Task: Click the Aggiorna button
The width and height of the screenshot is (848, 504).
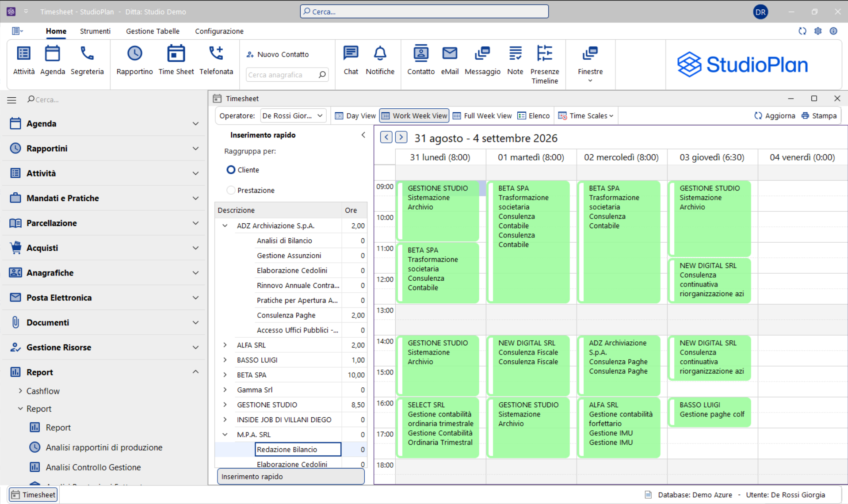Action: (775, 116)
